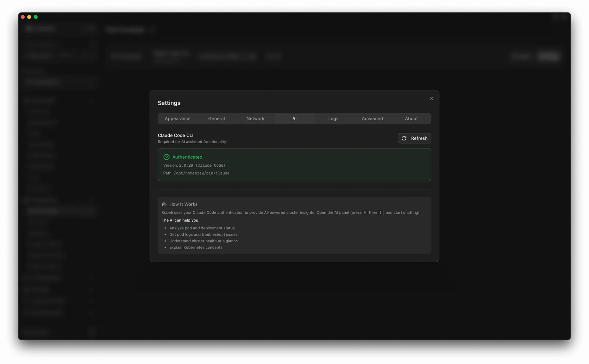Click the I keyboard shortcut key badge
Viewport: 589px width, 364px height.
[x=380, y=213]
